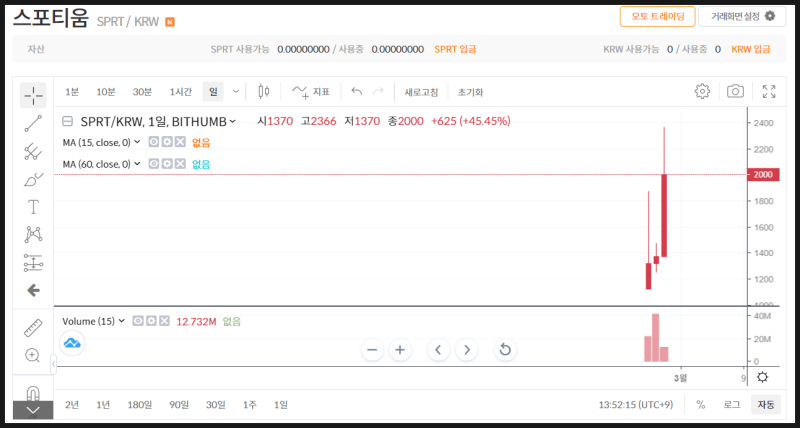Click the KRW 입금 deposit link
The image size is (800, 428).
751,49
